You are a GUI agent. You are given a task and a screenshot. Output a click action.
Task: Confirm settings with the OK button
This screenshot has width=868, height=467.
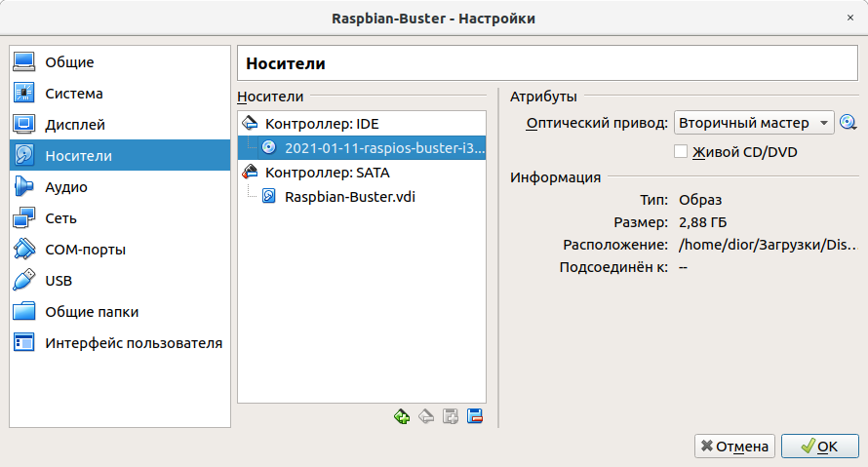(x=820, y=446)
